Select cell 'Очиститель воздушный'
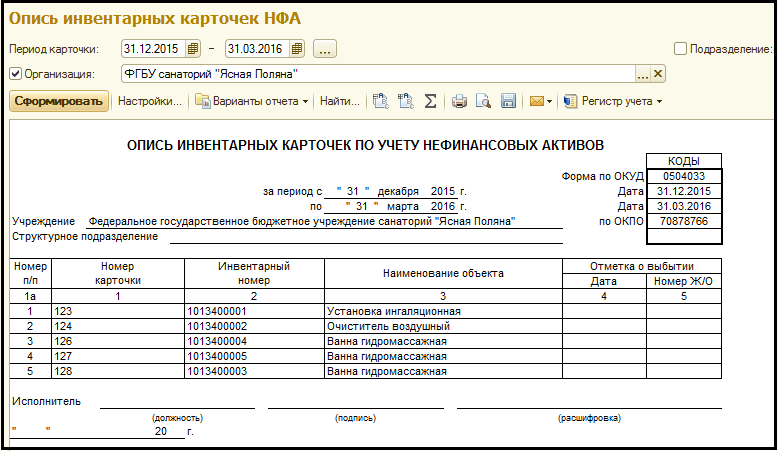 (443, 326)
